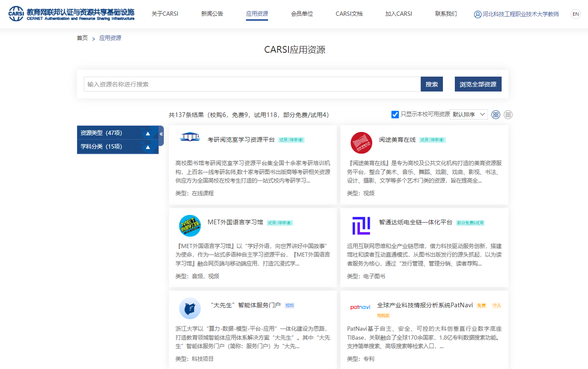
Task: Switch language with the EN toggle
Action: click(576, 14)
